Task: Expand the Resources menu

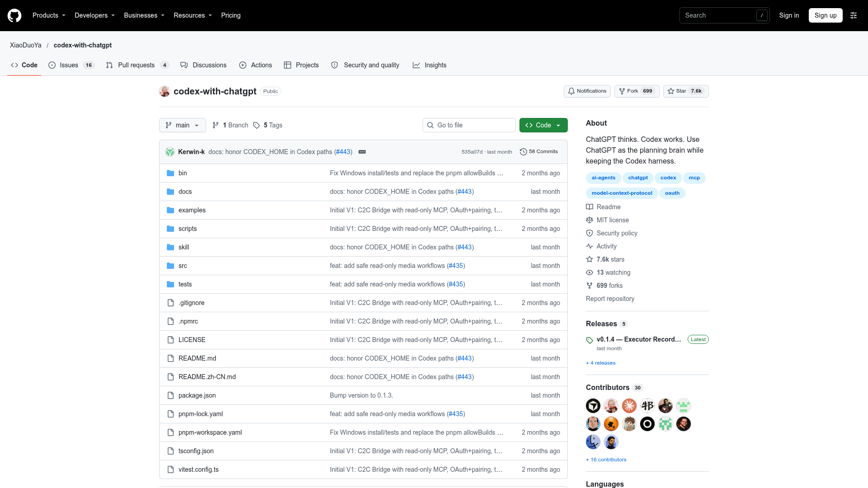Action: point(193,15)
